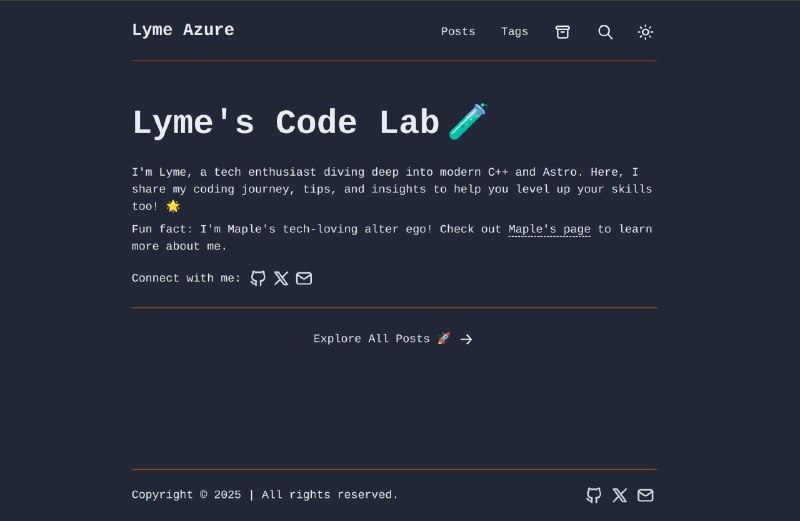Open the archive box icon in the header

563,32
